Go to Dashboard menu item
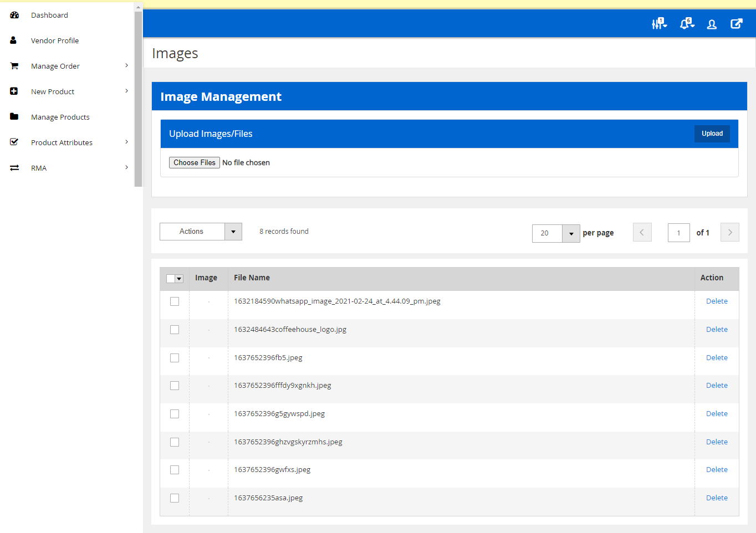 click(49, 15)
